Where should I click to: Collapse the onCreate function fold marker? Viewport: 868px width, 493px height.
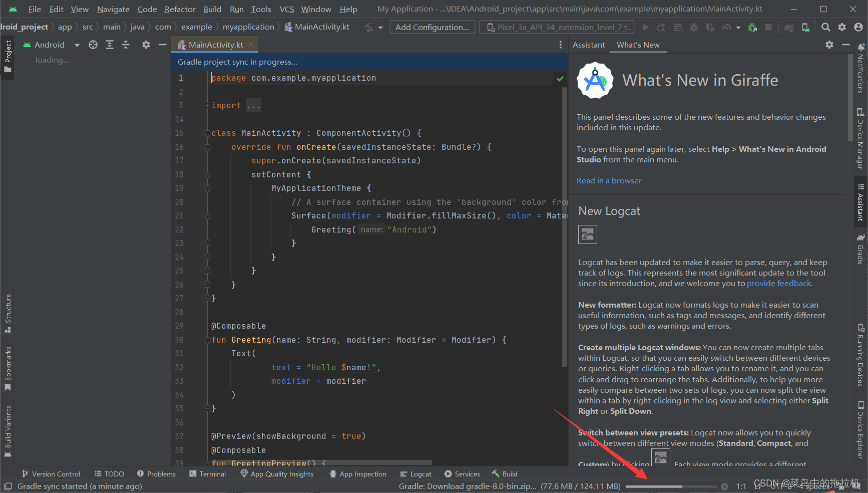(x=207, y=147)
